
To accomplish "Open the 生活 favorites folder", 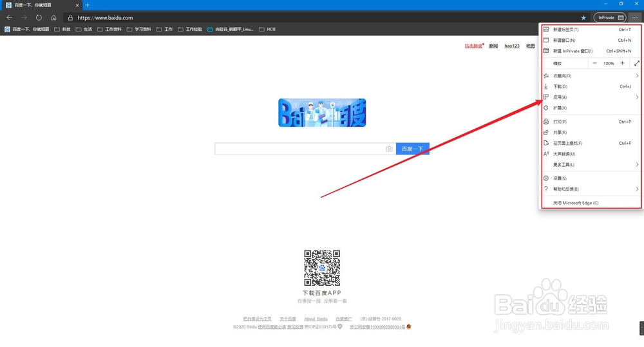I will (x=84, y=29).
